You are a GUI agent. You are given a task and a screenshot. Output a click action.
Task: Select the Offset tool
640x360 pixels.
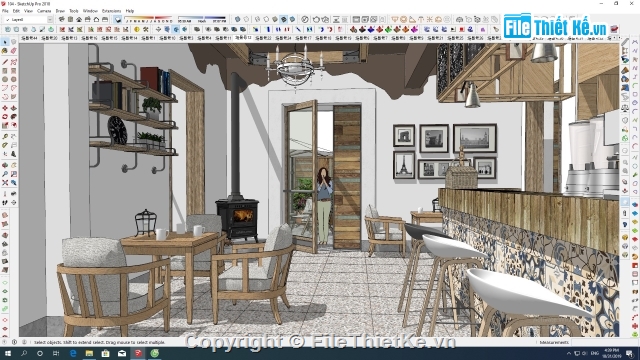[13, 125]
